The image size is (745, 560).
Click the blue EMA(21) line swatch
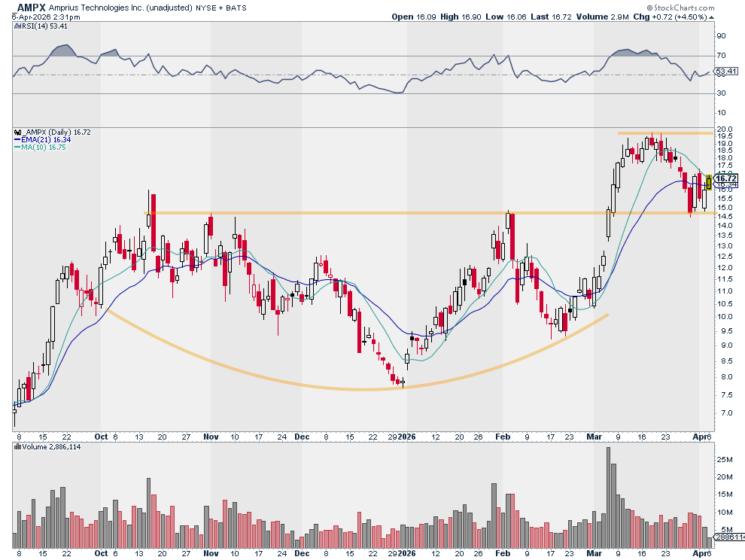(x=17, y=140)
